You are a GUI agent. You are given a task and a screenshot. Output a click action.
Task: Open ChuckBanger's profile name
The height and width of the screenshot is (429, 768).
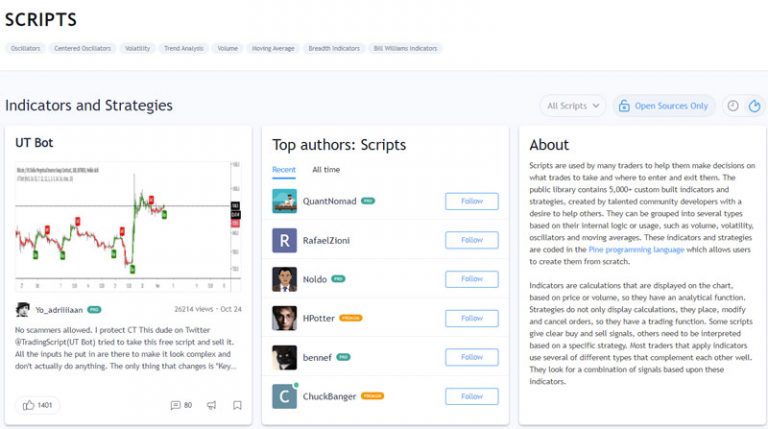(x=329, y=397)
